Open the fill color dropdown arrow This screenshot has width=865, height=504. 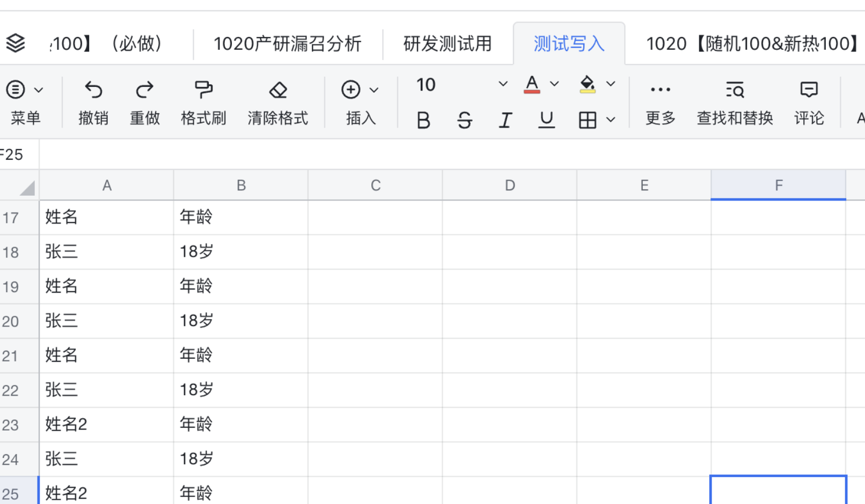click(610, 84)
